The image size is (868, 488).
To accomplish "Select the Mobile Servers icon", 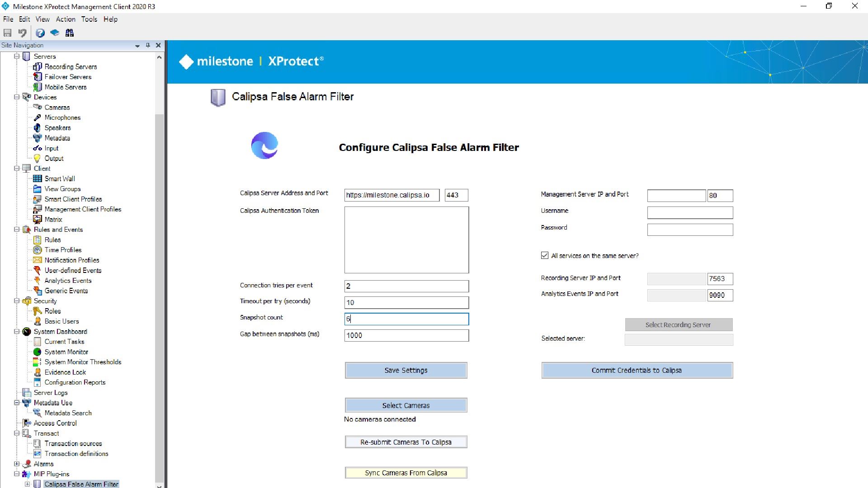I will click(x=38, y=87).
